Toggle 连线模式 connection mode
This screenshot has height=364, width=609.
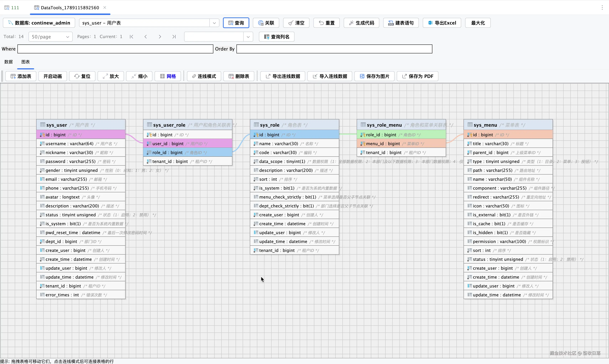pos(204,76)
